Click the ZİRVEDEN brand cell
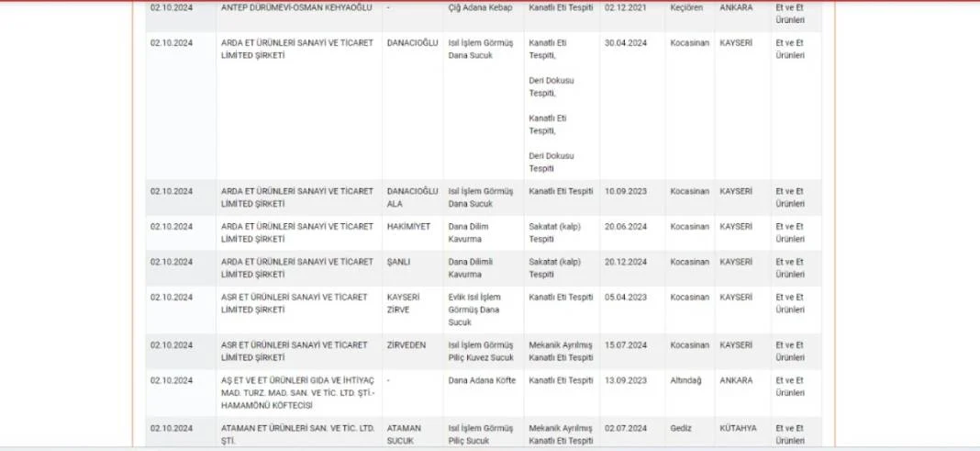This screenshot has width=980, height=451. click(x=408, y=345)
